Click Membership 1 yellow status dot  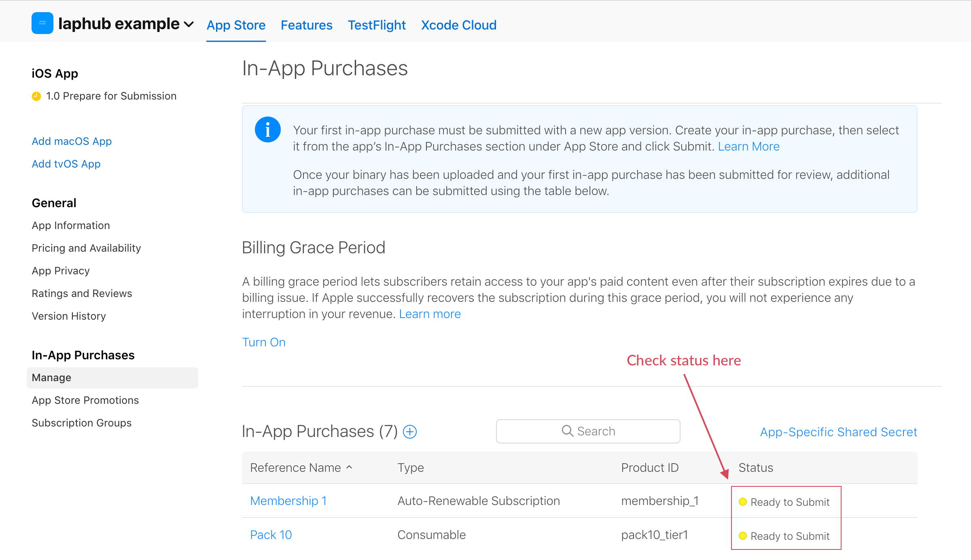742,502
